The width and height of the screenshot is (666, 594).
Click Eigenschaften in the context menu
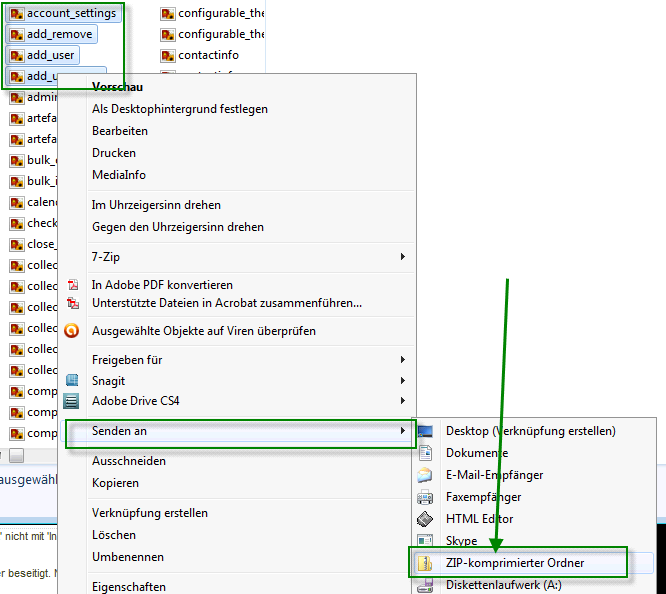[129, 587]
